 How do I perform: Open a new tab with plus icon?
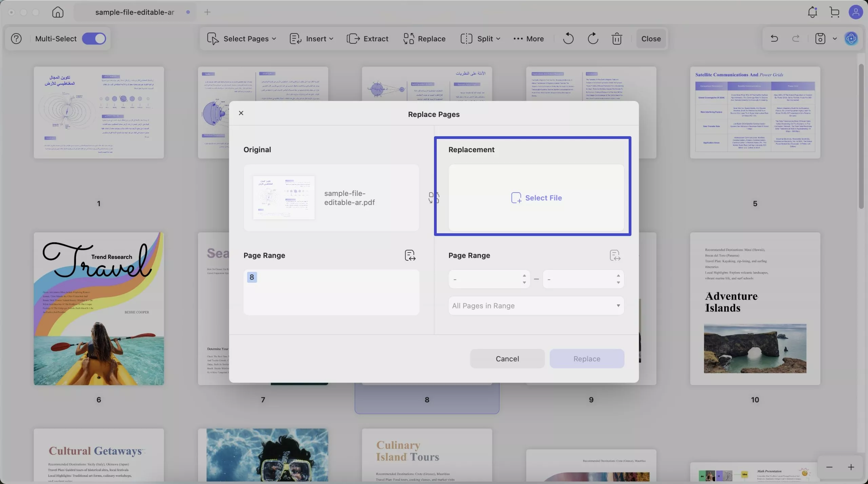[x=208, y=12]
